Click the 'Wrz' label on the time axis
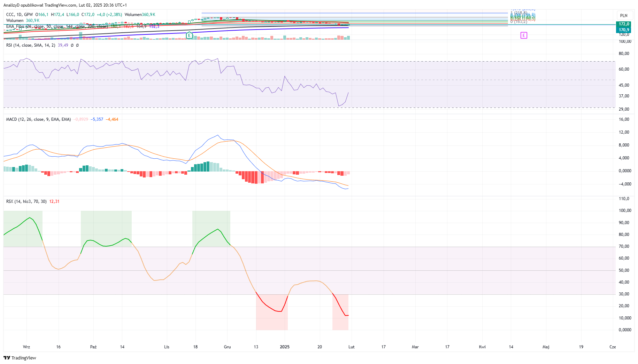The height and width of the screenshot is (364, 638). [x=26, y=347]
